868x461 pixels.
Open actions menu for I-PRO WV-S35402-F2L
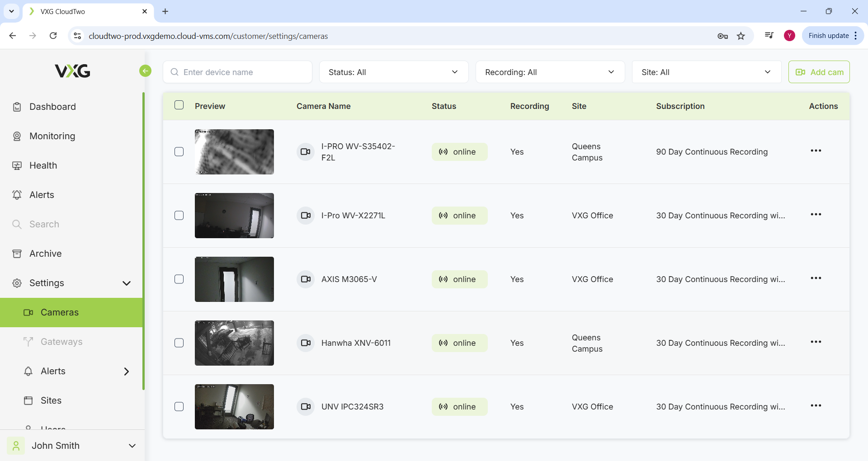816,151
